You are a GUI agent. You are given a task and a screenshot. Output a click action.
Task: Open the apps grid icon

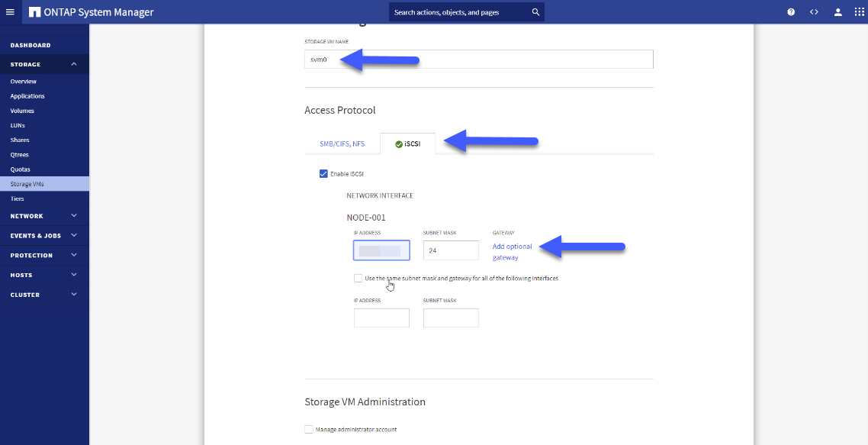tap(859, 12)
